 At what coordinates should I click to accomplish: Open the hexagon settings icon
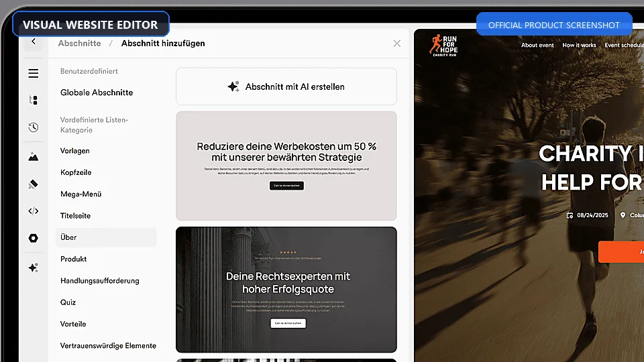(34, 238)
